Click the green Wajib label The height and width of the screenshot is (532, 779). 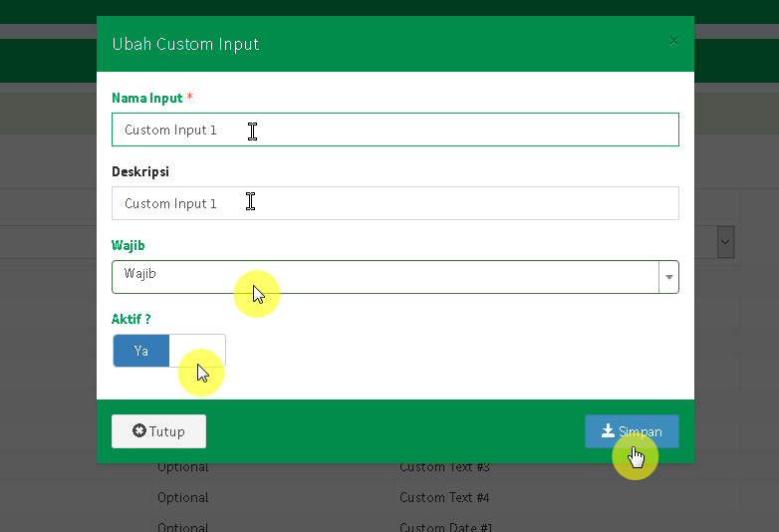coord(129,245)
